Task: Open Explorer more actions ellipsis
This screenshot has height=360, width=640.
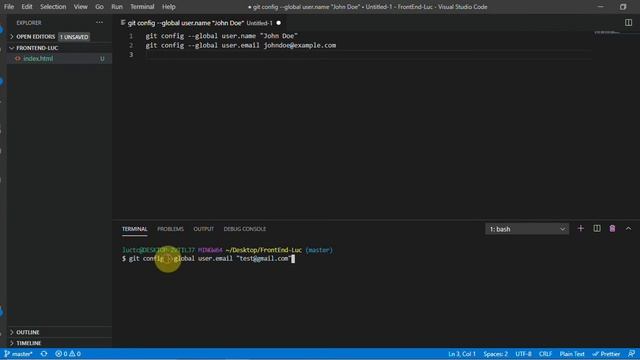Action: (99, 22)
